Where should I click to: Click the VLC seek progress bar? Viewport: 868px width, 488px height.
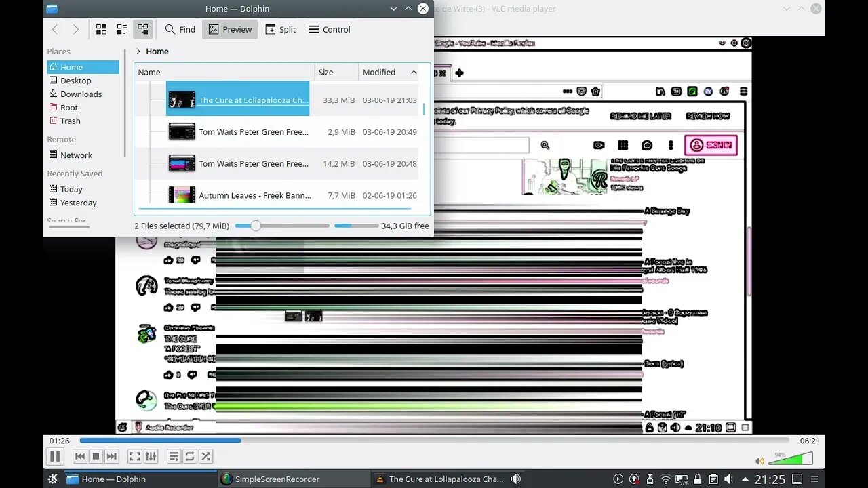(x=436, y=441)
